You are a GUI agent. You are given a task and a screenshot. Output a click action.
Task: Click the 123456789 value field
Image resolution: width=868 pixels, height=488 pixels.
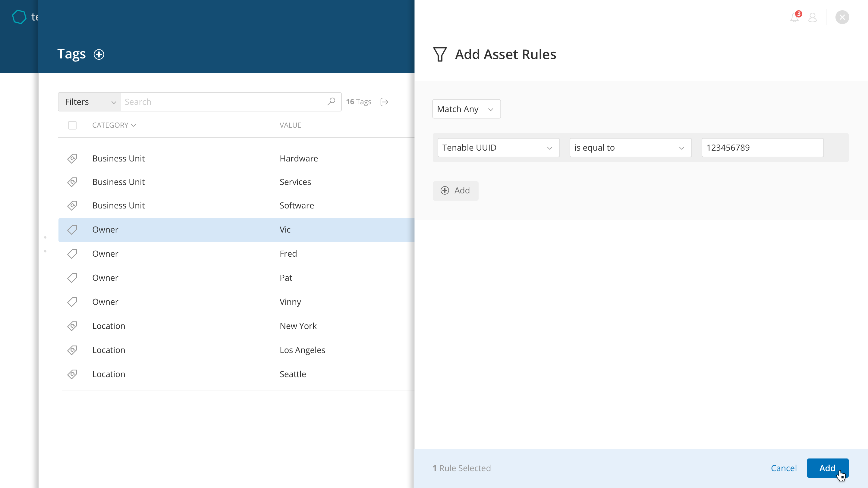pyautogui.click(x=762, y=148)
